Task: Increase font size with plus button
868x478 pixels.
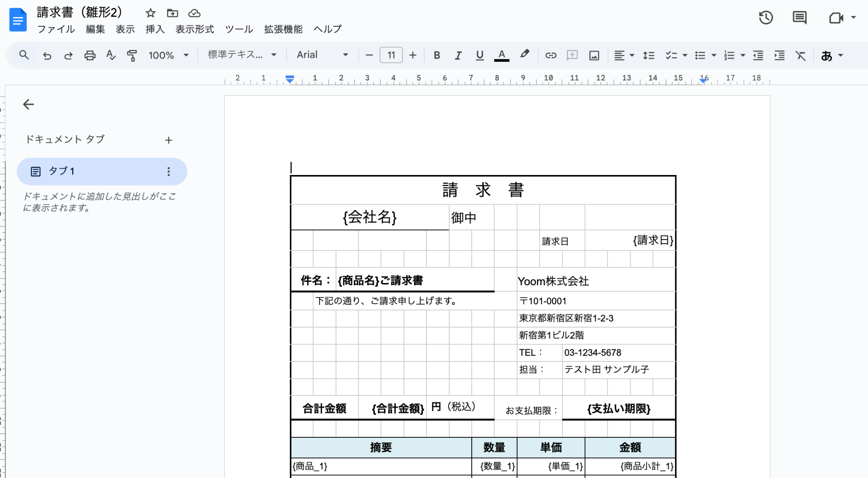Action: (413, 55)
